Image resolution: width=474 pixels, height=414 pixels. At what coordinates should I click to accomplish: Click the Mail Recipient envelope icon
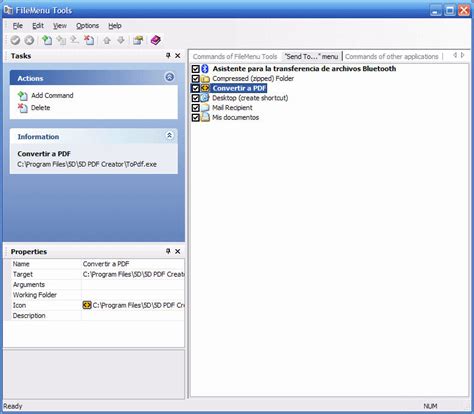(205, 108)
